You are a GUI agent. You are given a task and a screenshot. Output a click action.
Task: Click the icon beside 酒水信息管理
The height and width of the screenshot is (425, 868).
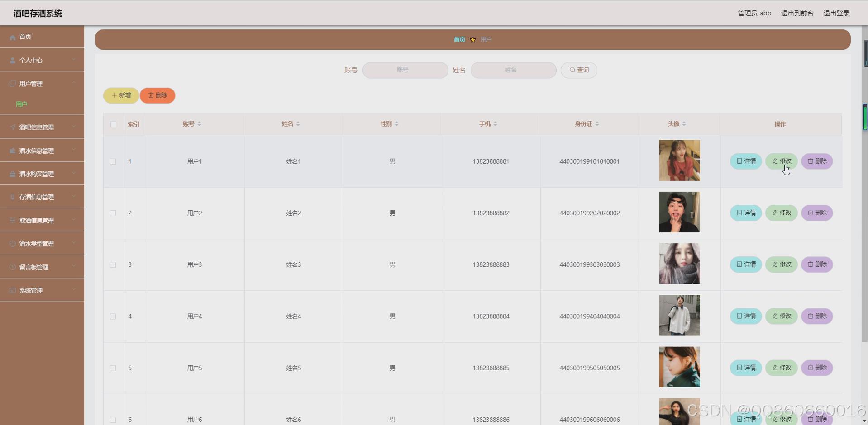(13, 151)
